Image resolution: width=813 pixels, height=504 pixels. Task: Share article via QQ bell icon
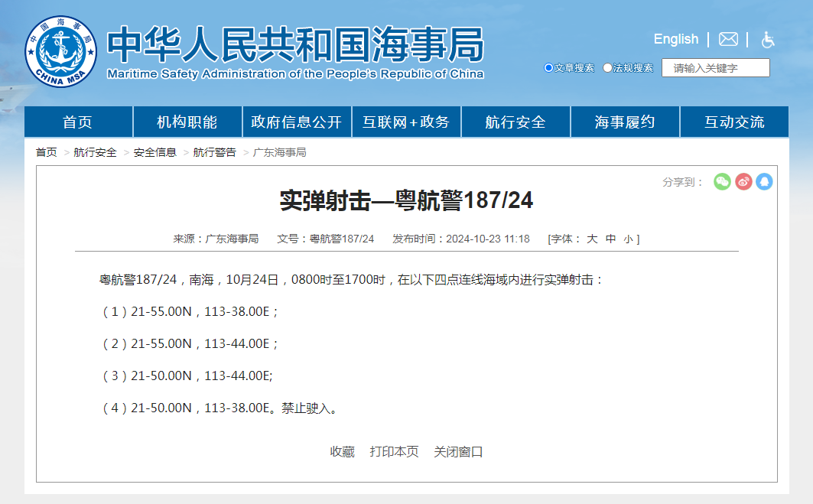(764, 182)
